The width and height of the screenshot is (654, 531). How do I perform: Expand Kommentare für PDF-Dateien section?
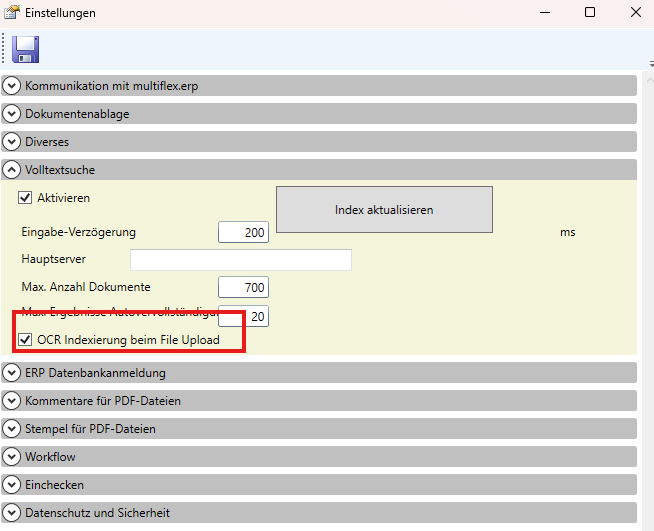click(12, 401)
